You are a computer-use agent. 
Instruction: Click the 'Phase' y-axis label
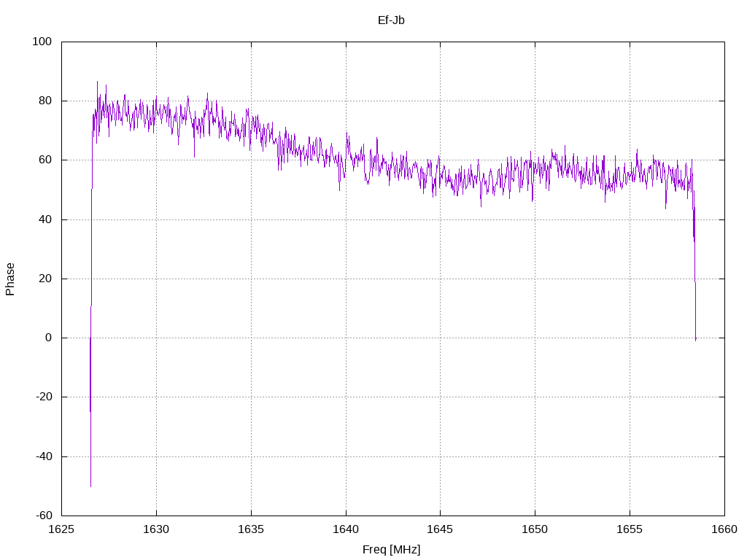pyautogui.click(x=10, y=279)
